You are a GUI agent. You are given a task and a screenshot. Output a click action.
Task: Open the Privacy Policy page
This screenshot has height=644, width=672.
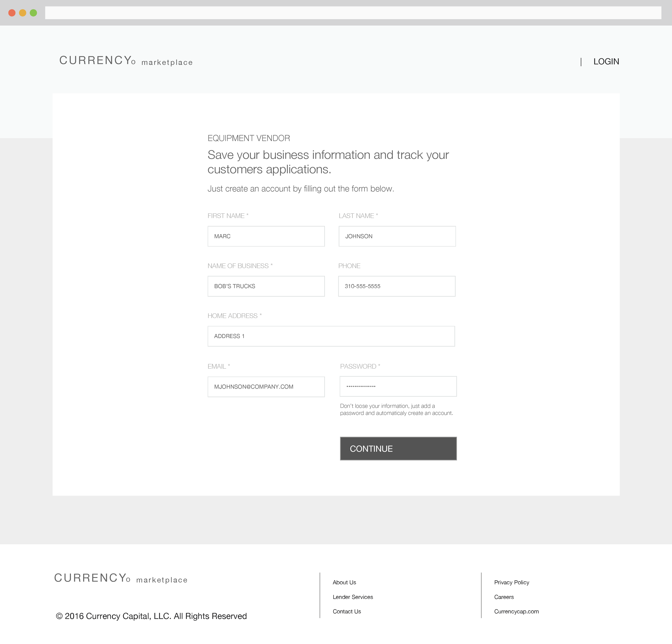point(512,582)
